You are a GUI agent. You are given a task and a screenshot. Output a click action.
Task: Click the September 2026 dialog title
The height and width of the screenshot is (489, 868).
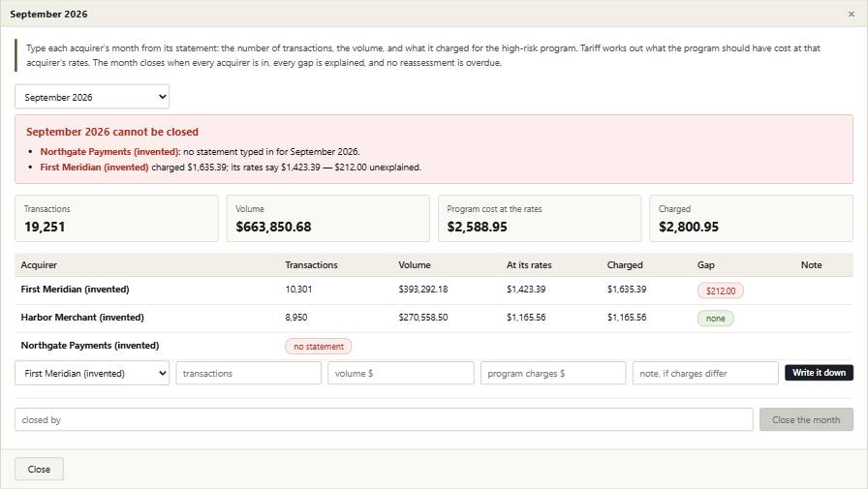click(48, 14)
